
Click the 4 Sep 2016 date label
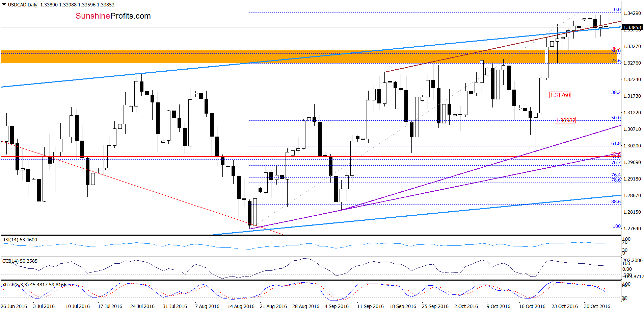[337, 306]
